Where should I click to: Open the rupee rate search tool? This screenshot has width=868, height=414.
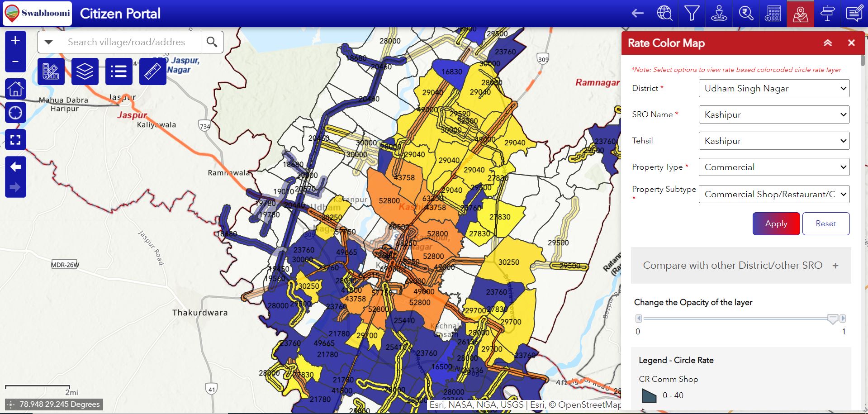coord(746,14)
